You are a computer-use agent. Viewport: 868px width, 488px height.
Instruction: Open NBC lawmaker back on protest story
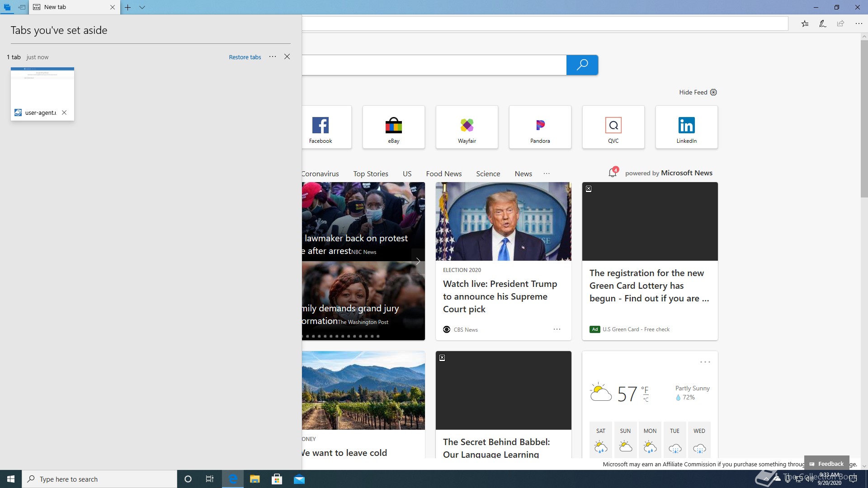tap(356, 244)
